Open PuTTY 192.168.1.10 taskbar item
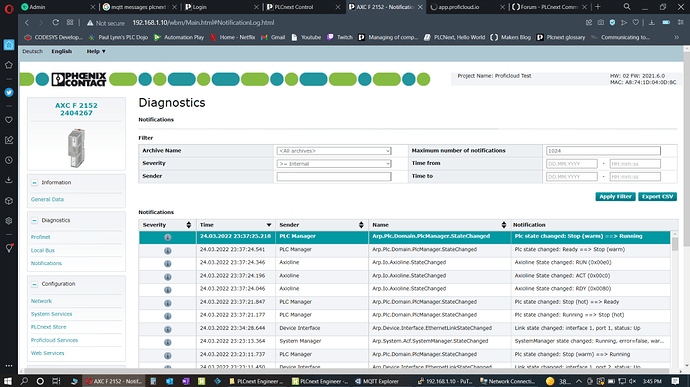Image resolution: width=690 pixels, height=387 pixels. click(444, 381)
